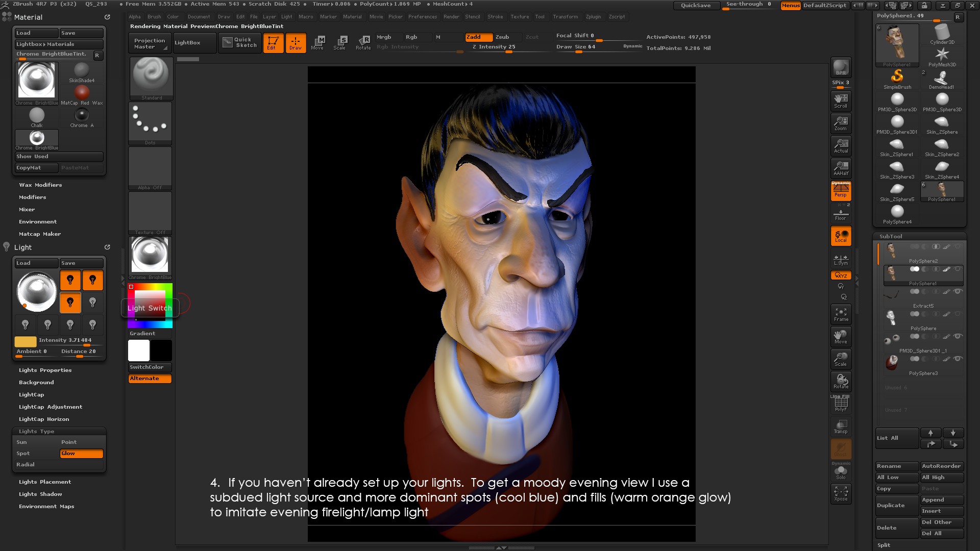Expand the LightCap Adjustment section

pyautogui.click(x=50, y=407)
